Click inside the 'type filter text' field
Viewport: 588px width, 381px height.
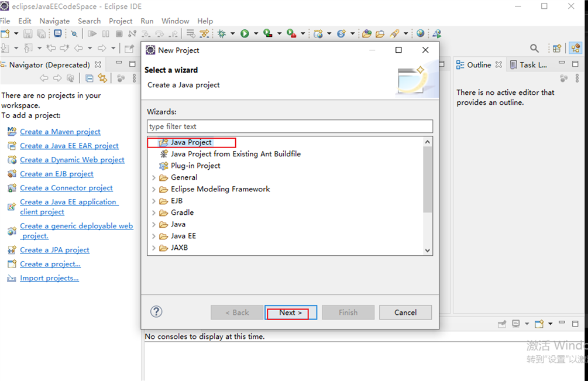pos(290,126)
